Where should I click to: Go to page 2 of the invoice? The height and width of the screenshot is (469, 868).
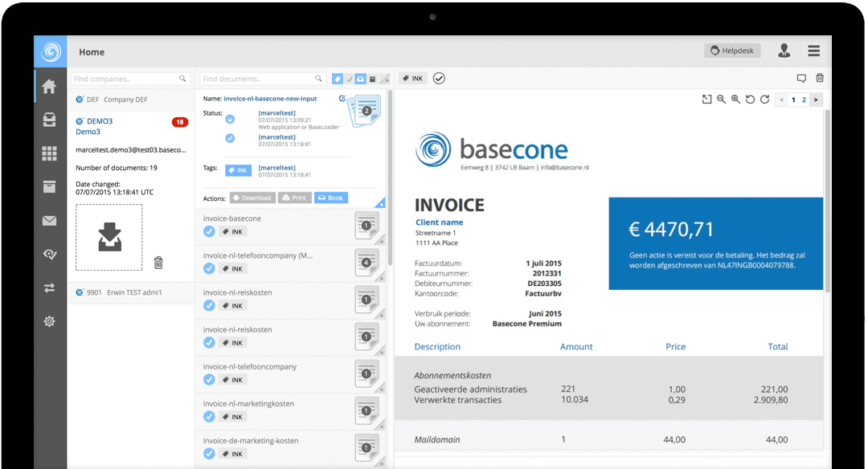coord(804,100)
